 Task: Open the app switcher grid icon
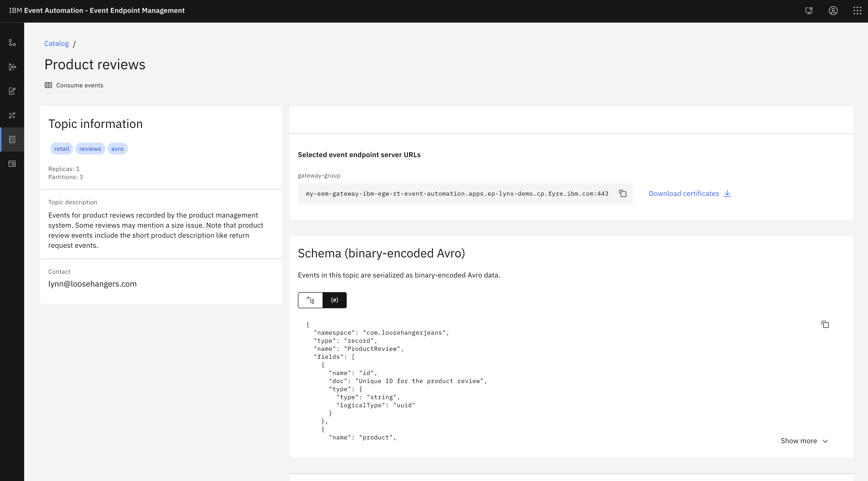pyautogui.click(x=857, y=11)
